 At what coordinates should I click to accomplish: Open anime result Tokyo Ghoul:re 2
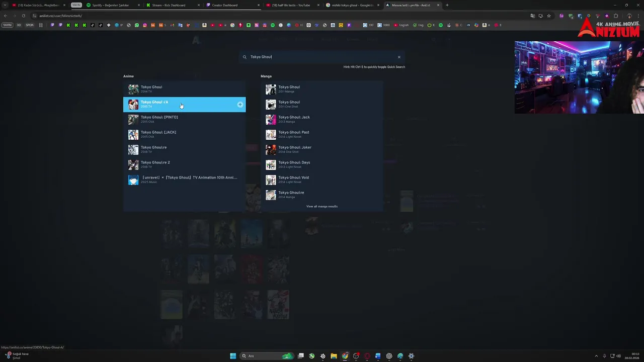tap(184, 164)
